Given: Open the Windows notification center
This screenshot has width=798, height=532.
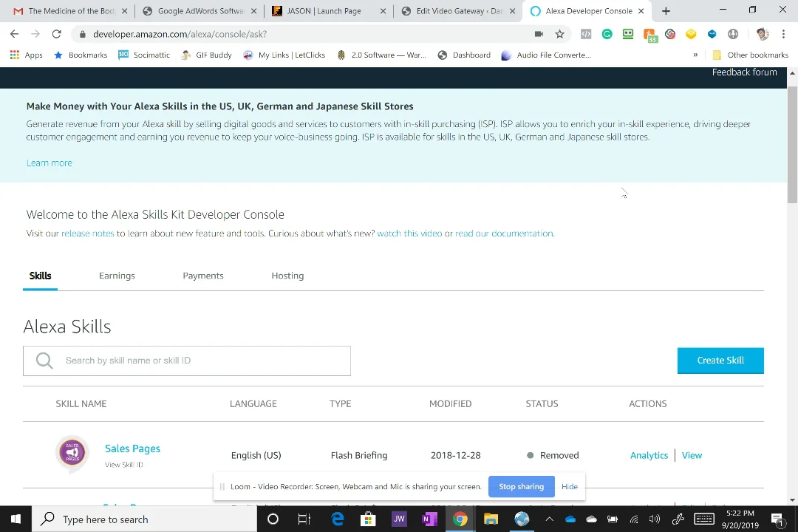Looking at the screenshot, I should [x=777, y=519].
